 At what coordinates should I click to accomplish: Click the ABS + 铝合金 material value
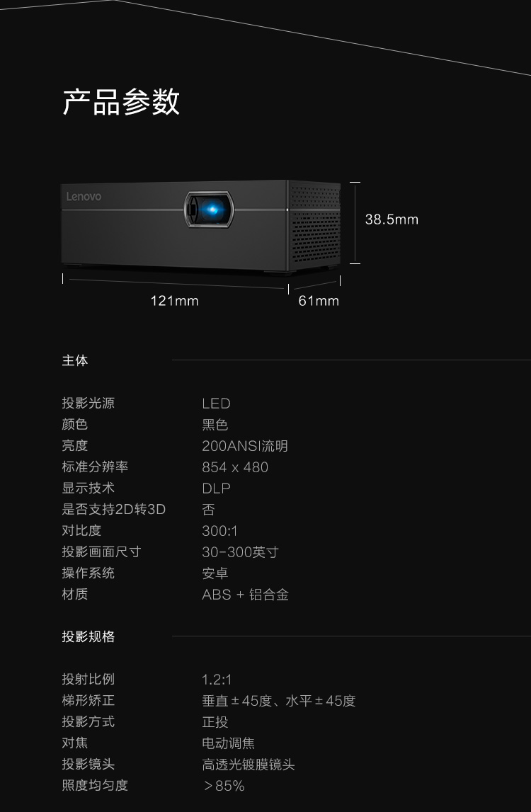point(245,595)
